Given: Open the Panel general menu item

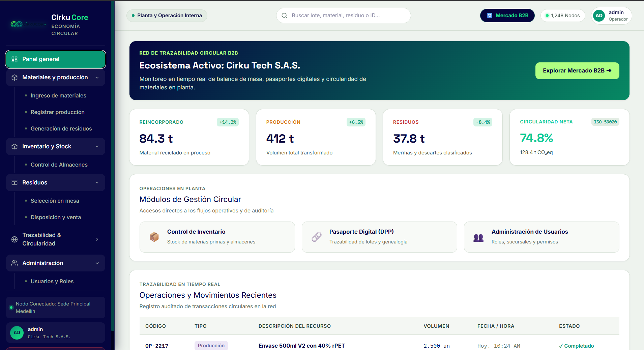Looking at the screenshot, I should pos(56,59).
